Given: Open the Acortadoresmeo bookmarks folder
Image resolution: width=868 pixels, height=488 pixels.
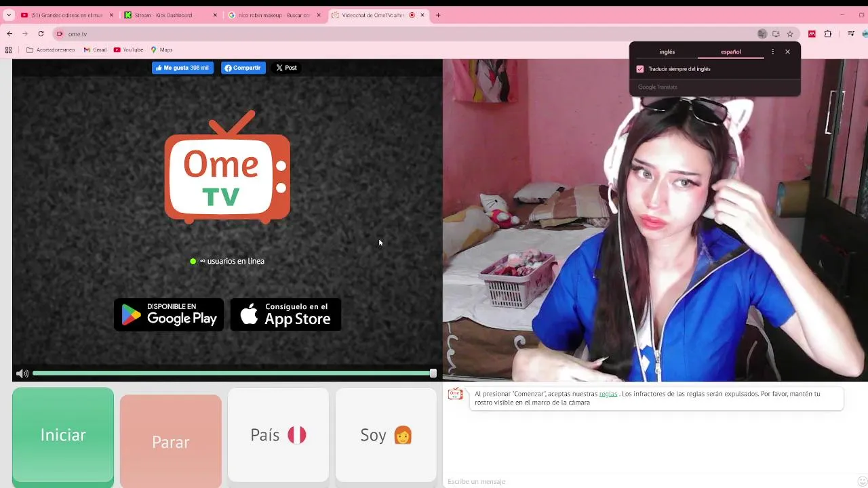Looking at the screenshot, I should pos(51,49).
